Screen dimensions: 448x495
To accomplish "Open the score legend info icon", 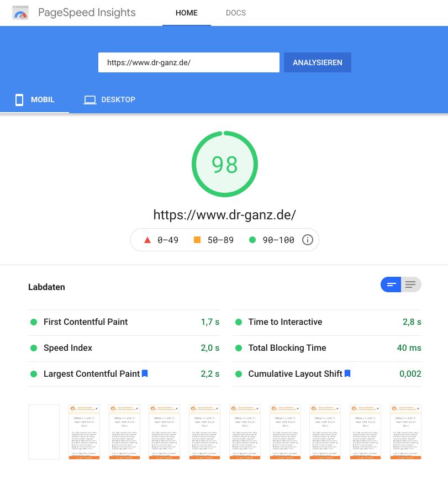I will point(308,240).
